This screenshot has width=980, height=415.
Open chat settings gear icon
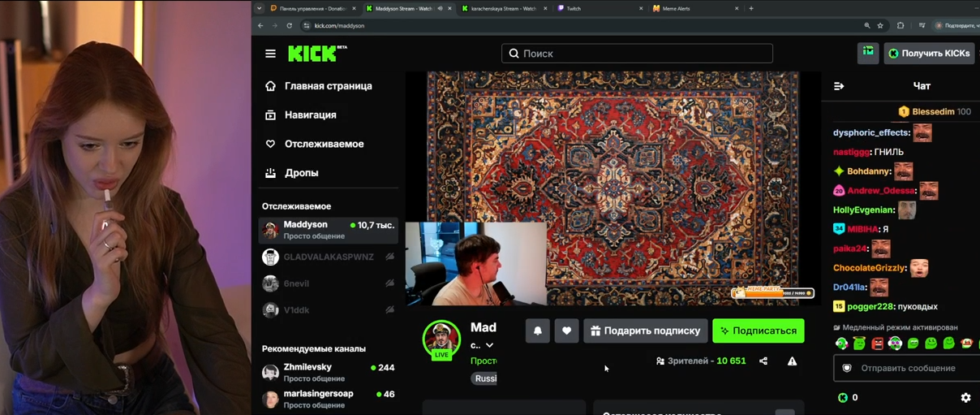965,398
